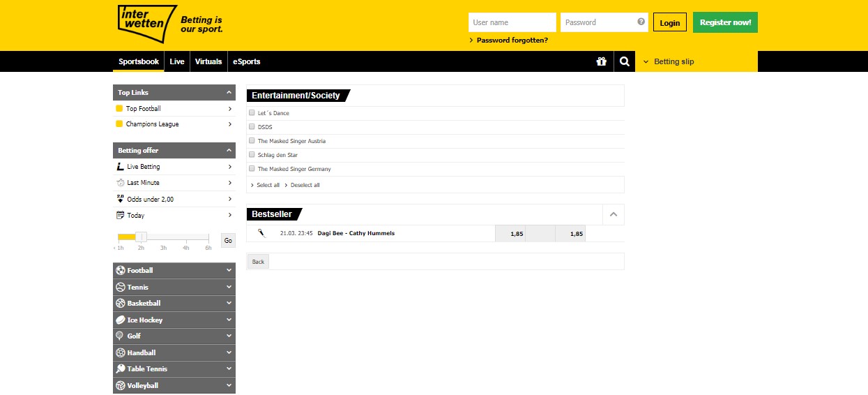Image resolution: width=868 pixels, height=395 pixels.
Task: Collapse the Betting offer panel
Action: pyautogui.click(x=229, y=150)
